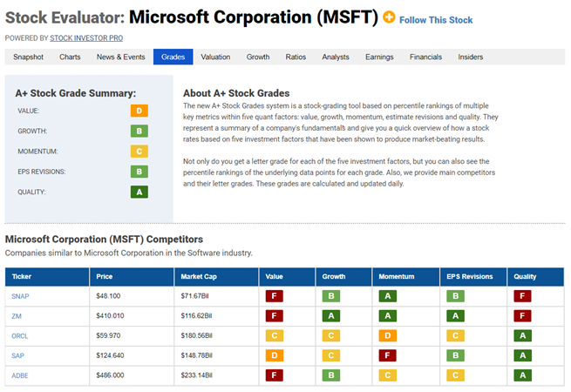Click the Quality grade A badge in summary
This screenshot has height=392, width=571.
pyautogui.click(x=139, y=192)
